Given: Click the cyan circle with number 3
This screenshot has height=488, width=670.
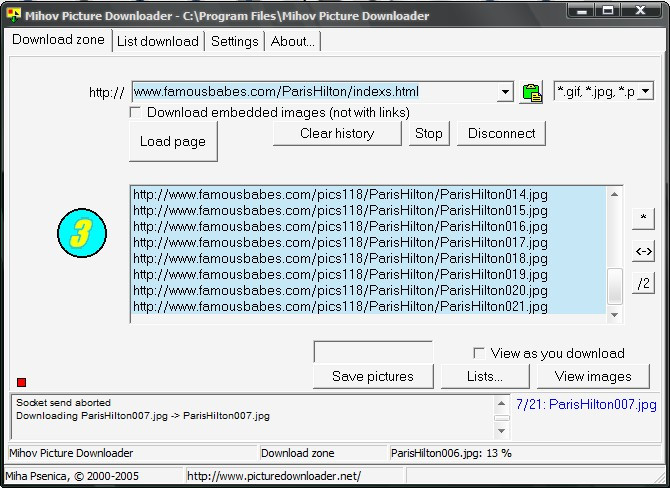Looking at the screenshot, I should (x=82, y=233).
